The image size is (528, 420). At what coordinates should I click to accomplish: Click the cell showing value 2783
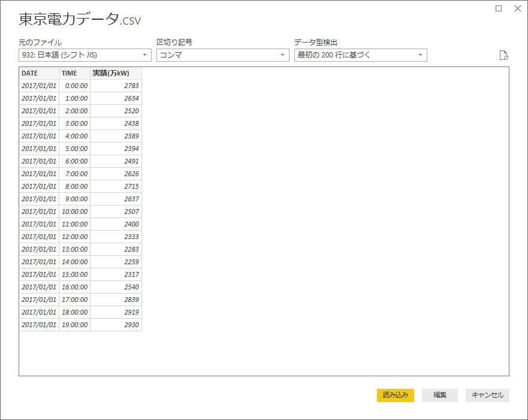point(116,86)
